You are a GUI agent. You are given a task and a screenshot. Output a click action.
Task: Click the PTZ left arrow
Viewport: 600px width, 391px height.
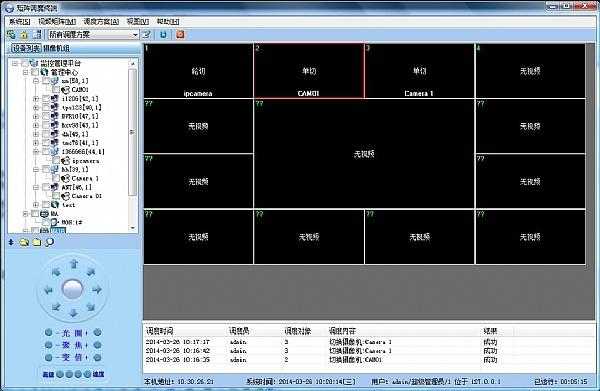(49, 290)
